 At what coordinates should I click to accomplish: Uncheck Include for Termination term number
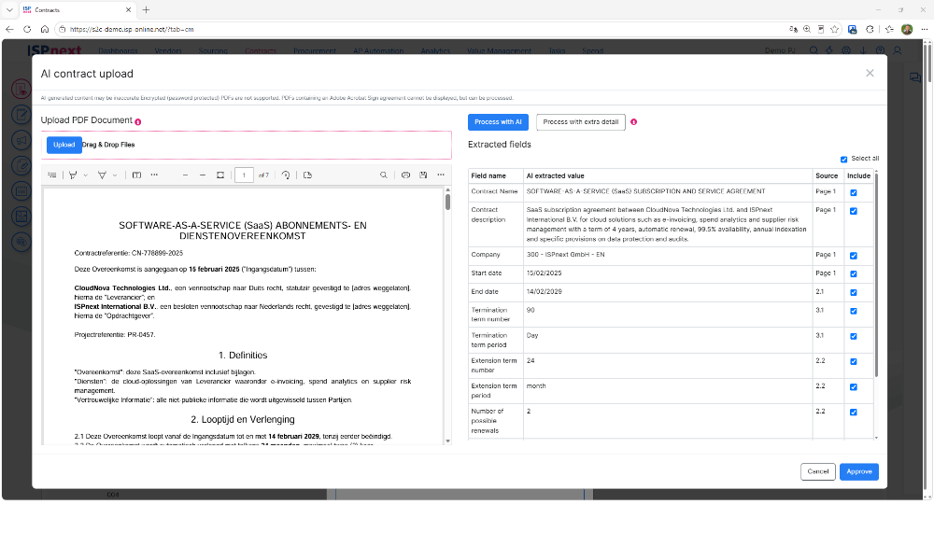pyautogui.click(x=854, y=311)
